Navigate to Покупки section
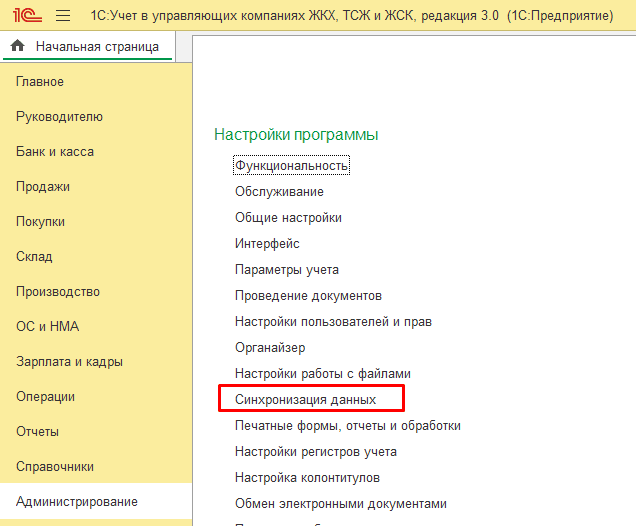 41,222
